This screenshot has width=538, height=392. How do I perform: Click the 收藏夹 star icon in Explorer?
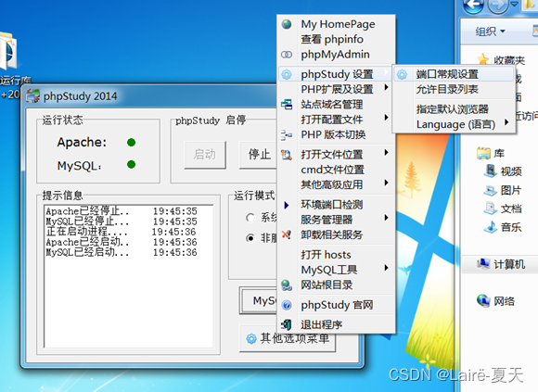(482, 59)
